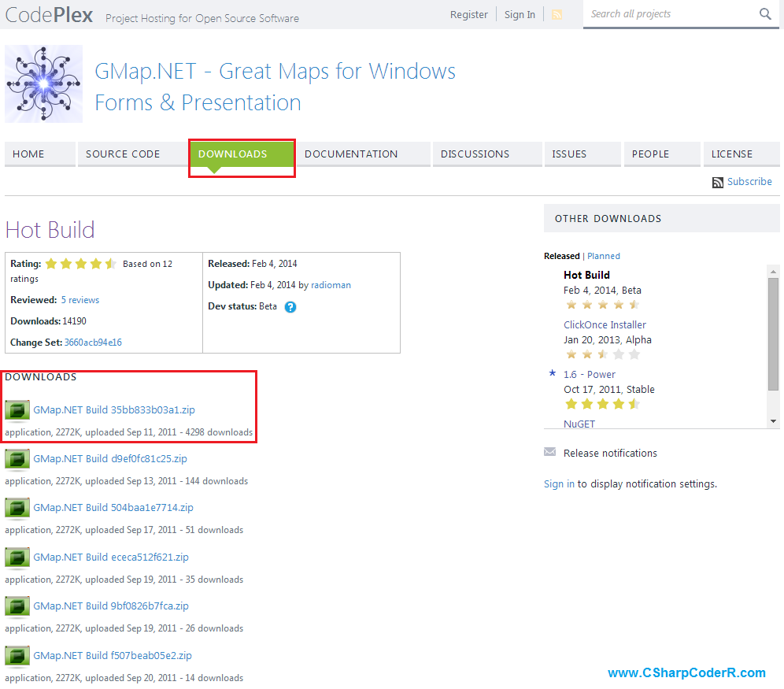Image resolution: width=784 pixels, height=689 pixels.
Task: Select Hot Build entry in Other Downloads
Action: pos(586,275)
